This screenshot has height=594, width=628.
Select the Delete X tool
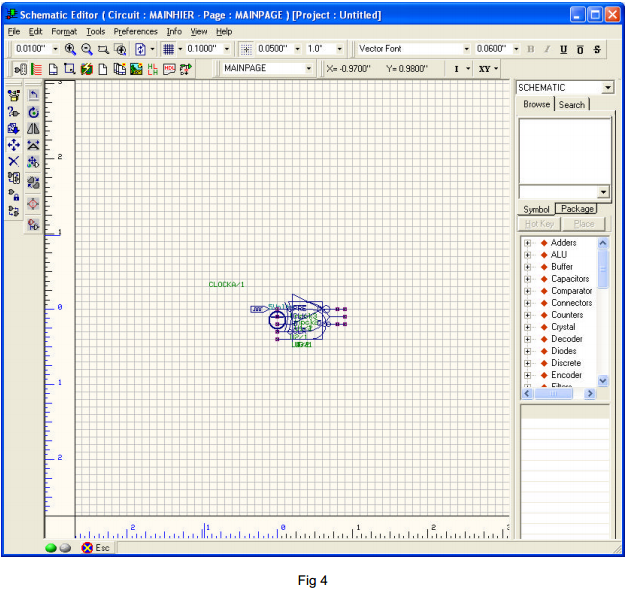tap(14, 161)
